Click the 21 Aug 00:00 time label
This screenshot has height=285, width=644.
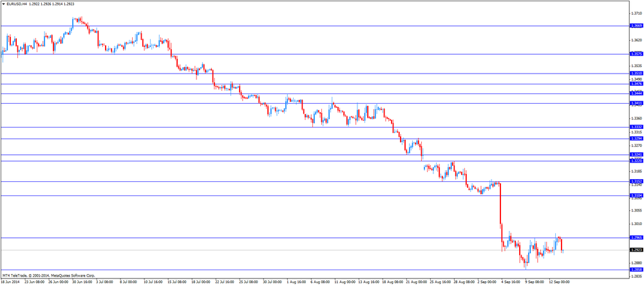point(415,282)
